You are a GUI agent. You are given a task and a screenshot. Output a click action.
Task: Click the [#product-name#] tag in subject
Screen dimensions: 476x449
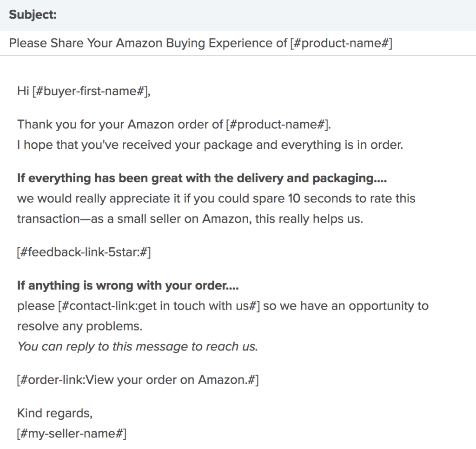tap(341, 43)
